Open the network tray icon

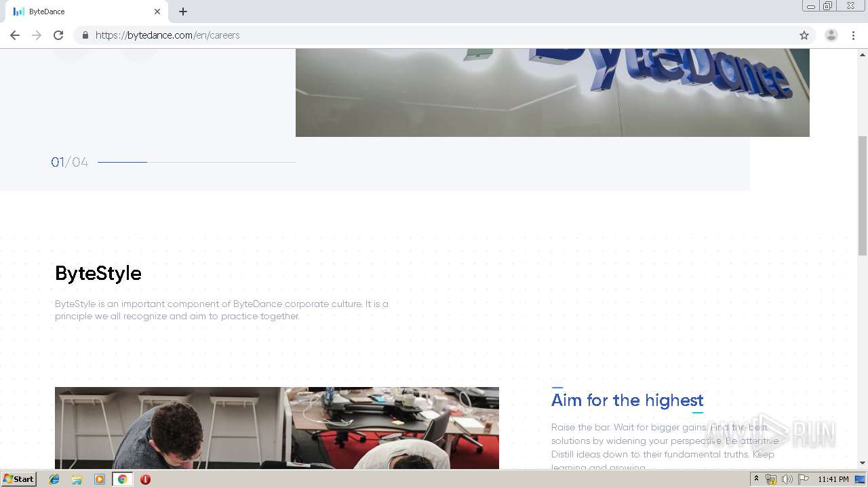pyautogui.click(x=771, y=479)
